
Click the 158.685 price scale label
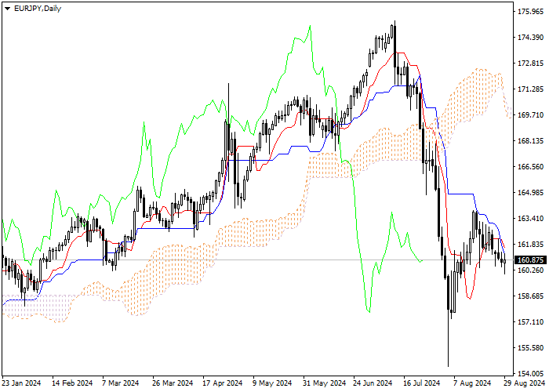530,296
